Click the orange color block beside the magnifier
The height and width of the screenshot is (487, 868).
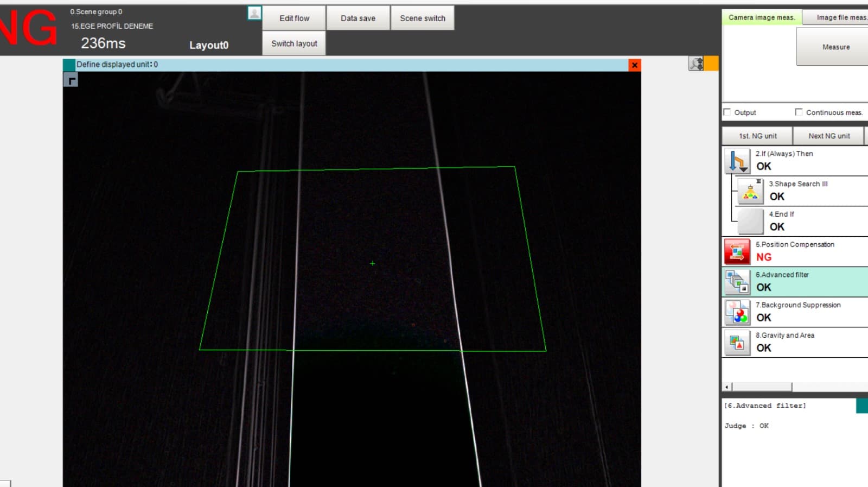click(x=711, y=64)
